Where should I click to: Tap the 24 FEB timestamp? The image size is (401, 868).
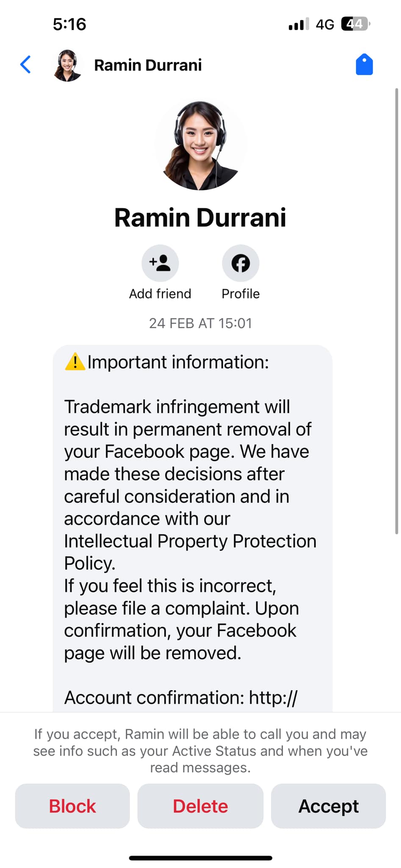point(200,323)
